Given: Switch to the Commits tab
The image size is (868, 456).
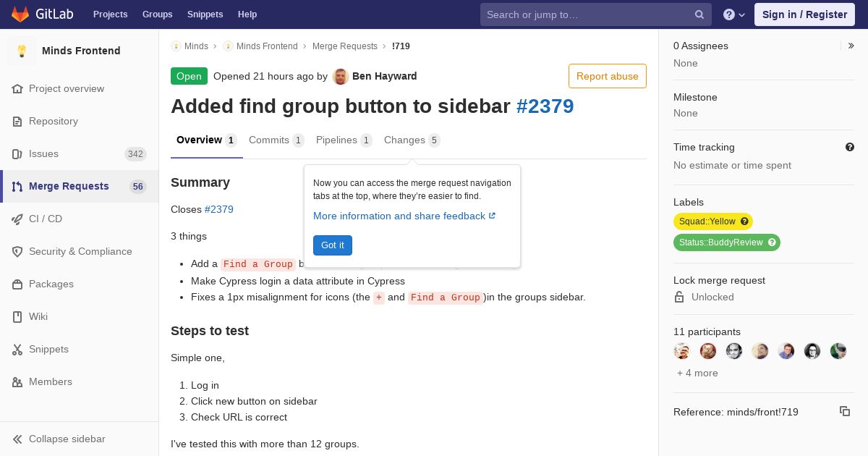Looking at the screenshot, I should [276, 140].
